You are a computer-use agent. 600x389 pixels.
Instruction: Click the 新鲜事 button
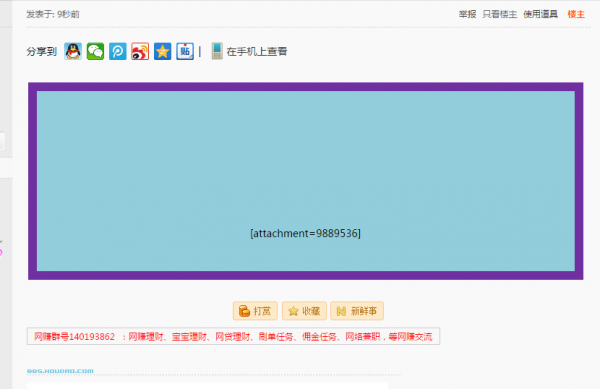[357, 311]
